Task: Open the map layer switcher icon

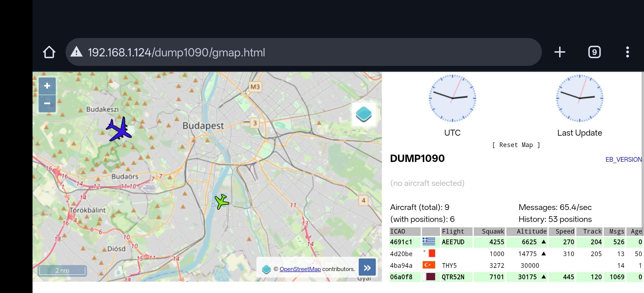Action: pos(363,114)
